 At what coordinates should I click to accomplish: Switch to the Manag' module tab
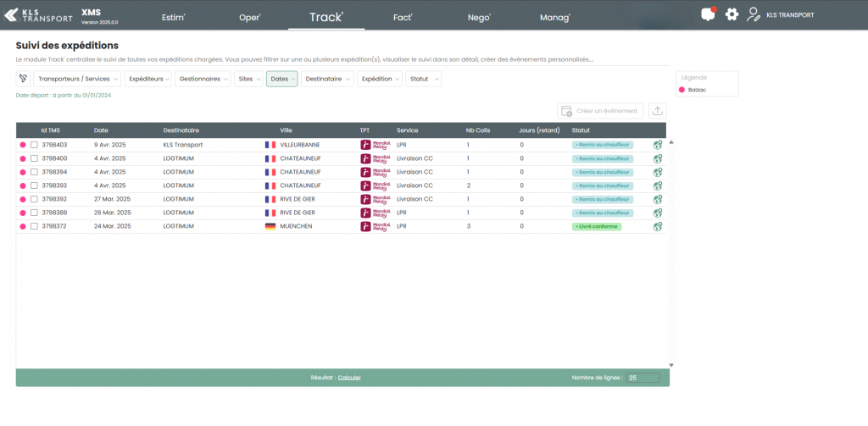click(555, 17)
